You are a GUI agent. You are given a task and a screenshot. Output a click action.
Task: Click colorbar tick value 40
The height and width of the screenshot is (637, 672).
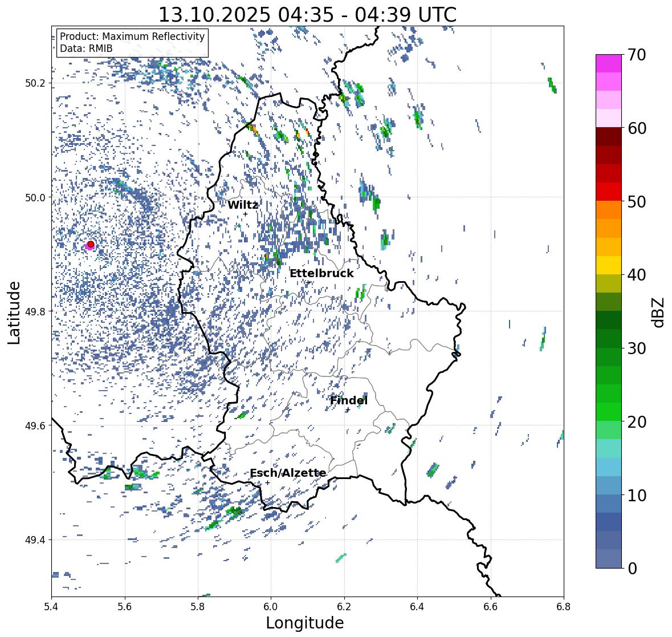[x=637, y=275]
